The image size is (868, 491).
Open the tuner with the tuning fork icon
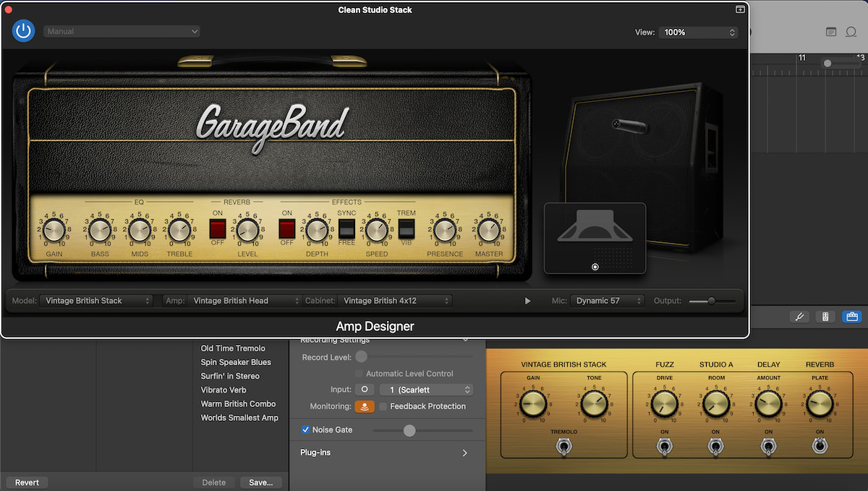tap(799, 317)
